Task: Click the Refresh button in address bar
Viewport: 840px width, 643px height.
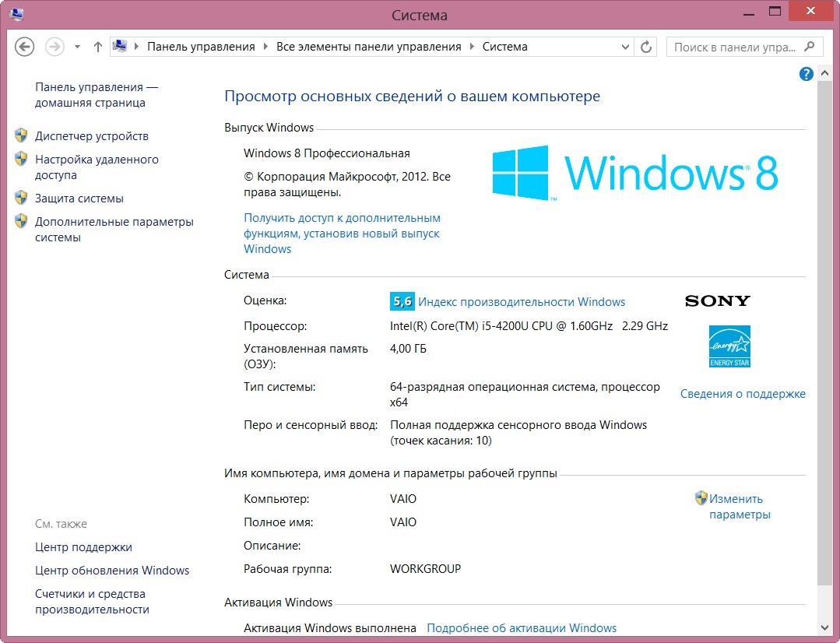Action: (646, 47)
